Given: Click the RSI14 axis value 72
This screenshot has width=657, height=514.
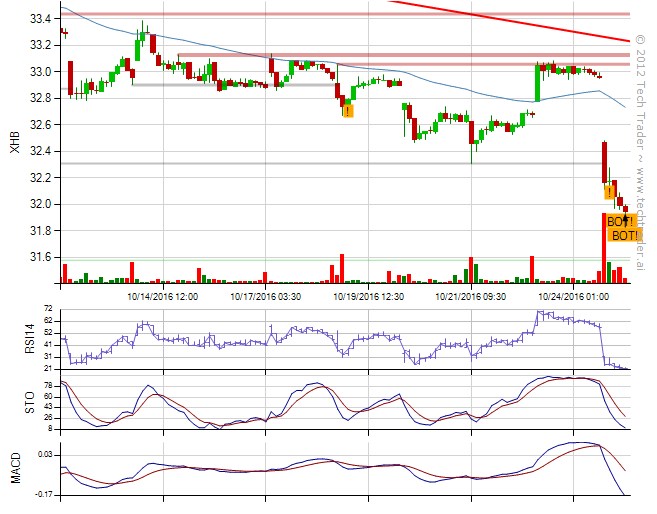Looking at the screenshot, I should point(48,309).
